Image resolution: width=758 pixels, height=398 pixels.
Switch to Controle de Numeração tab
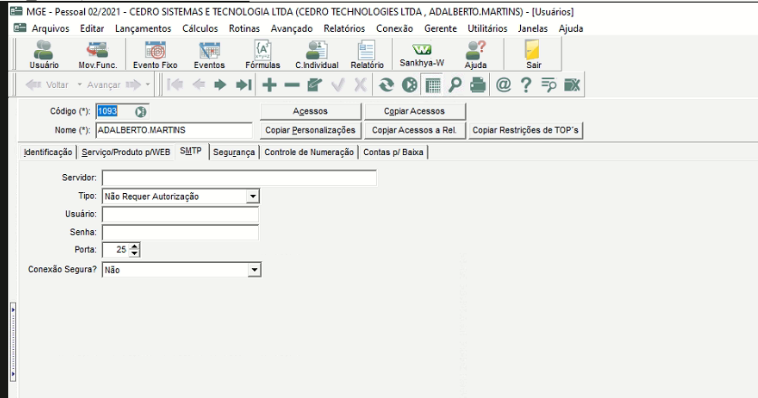coord(309,152)
